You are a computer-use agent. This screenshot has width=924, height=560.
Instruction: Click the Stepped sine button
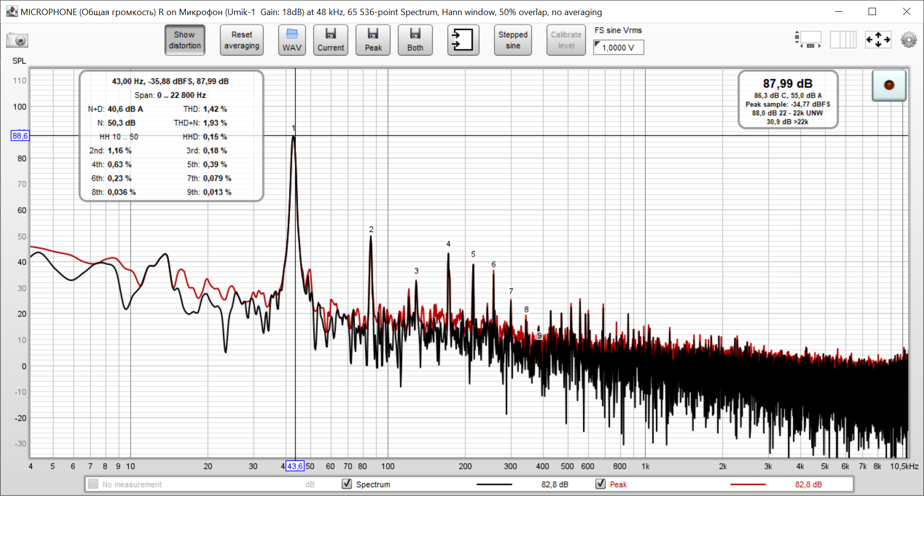coord(512,40)
